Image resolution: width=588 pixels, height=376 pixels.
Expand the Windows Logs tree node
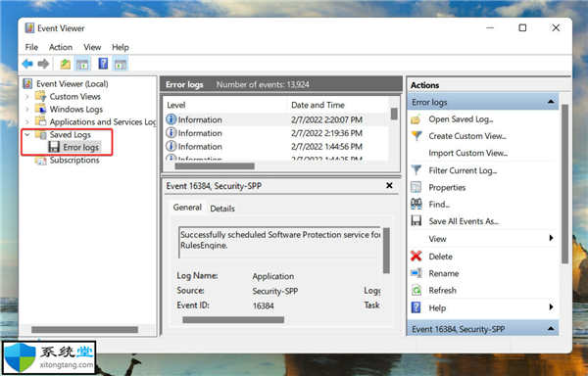pos(27,110)
